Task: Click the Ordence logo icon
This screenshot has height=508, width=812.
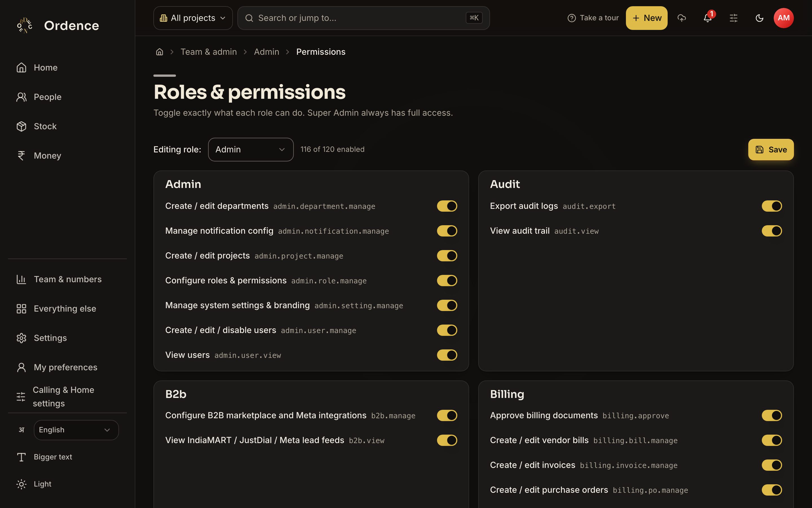Action: tap(25, 25)
